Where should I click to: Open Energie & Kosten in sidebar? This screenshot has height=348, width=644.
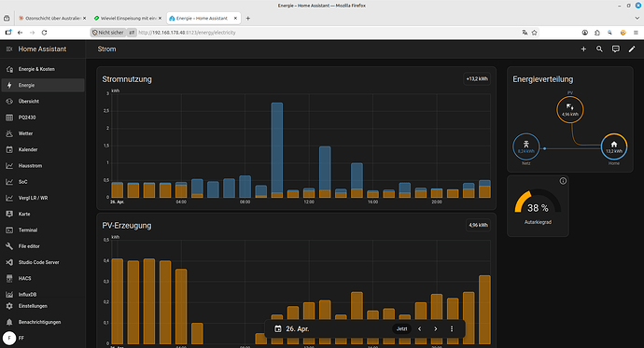point(43,69)
